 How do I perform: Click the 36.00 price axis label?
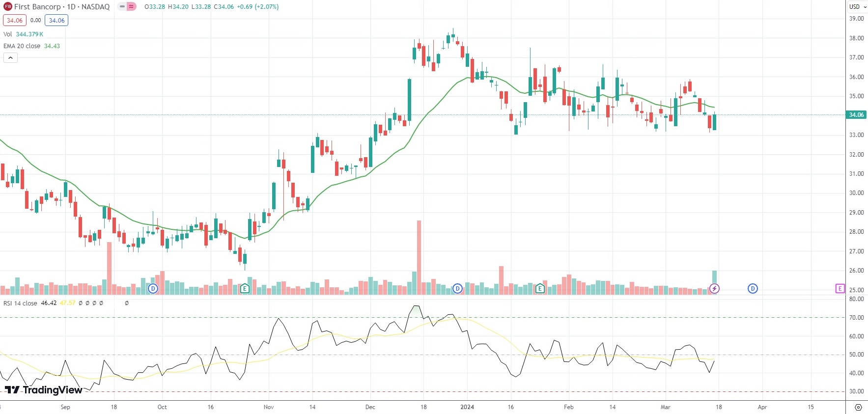(856, 77)
